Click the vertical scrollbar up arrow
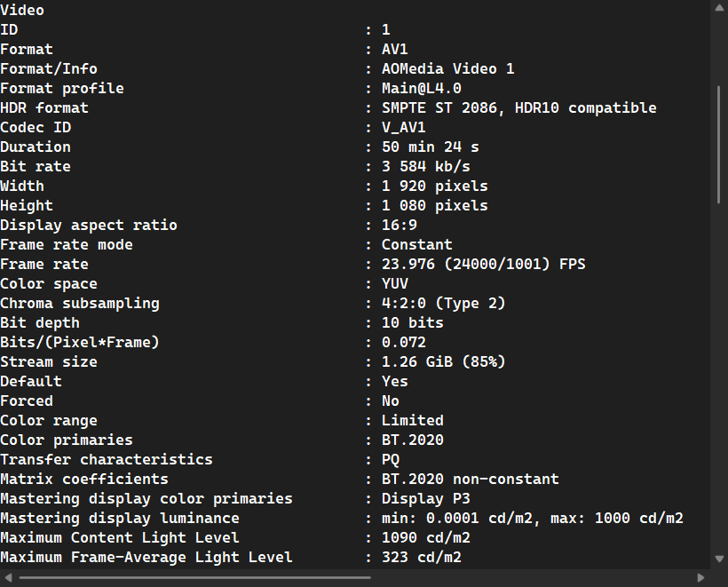 click(719, 8)
